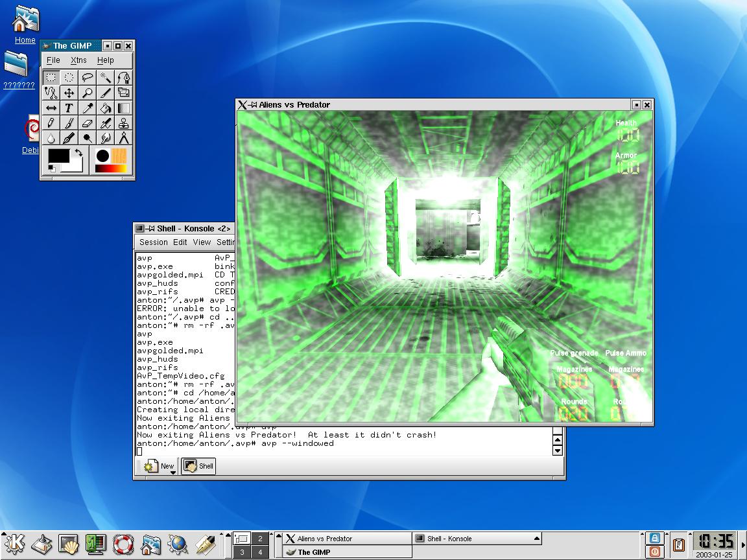Choose the Magnify zoom tool
Viewport: 747px width, 560px height.
pos(88,93)
